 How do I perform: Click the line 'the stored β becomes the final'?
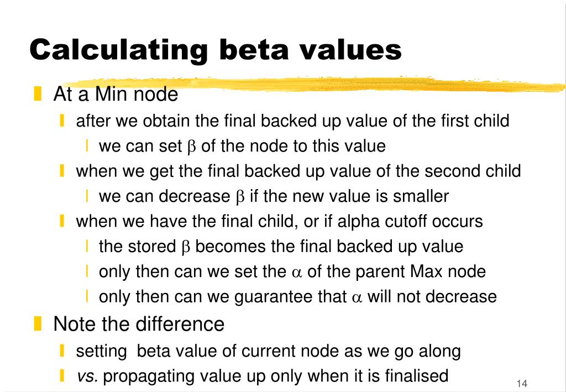(281, 247)
